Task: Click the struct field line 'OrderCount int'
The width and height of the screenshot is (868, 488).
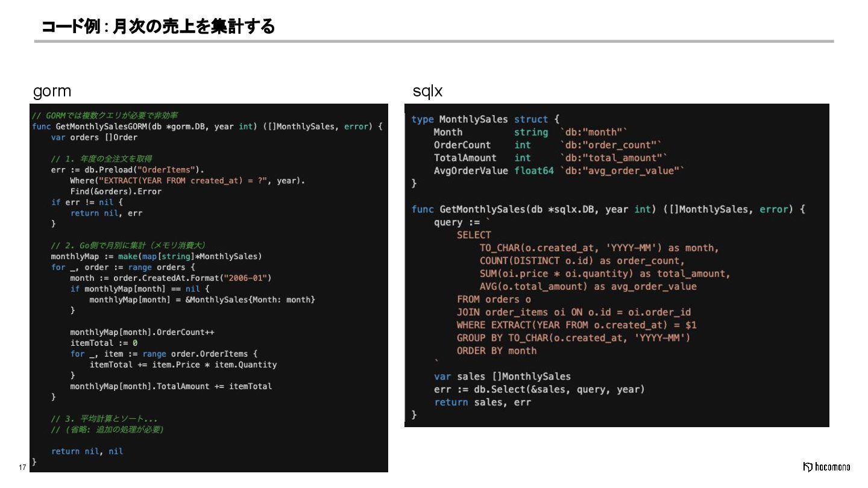Action: click(548, 145)
